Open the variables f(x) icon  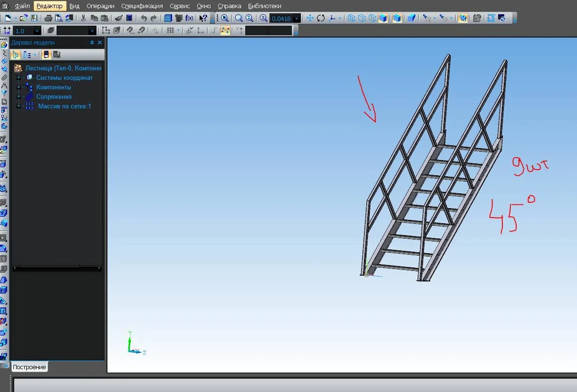[189, 18]
